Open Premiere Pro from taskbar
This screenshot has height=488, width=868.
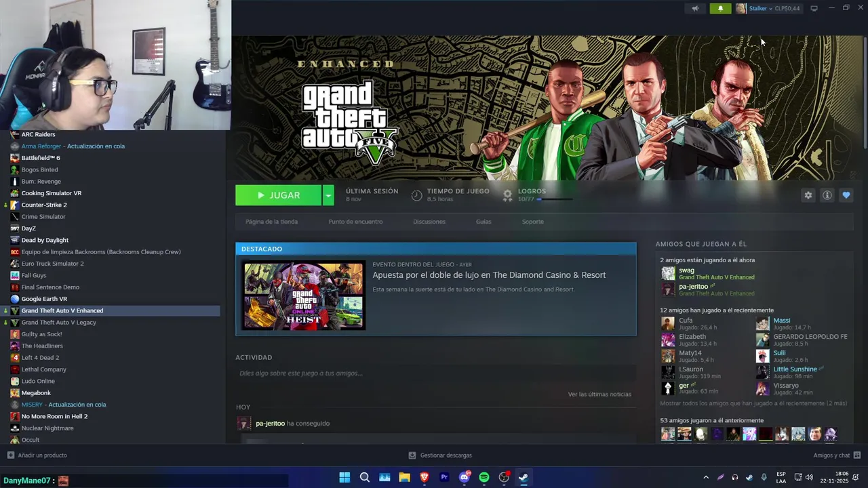[444, 477]
